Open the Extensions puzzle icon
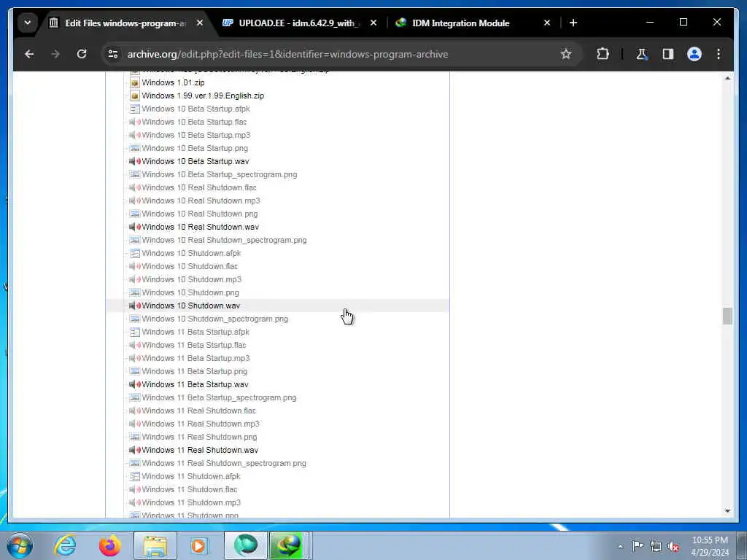This screenshot has height=560, width=747. coord(603,54)
